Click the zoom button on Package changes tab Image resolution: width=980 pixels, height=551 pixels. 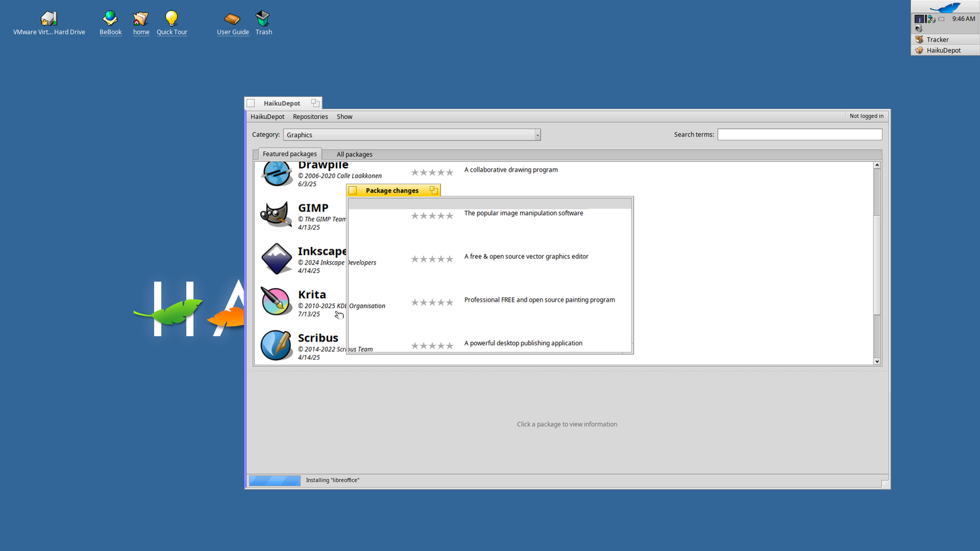[433, 191]
